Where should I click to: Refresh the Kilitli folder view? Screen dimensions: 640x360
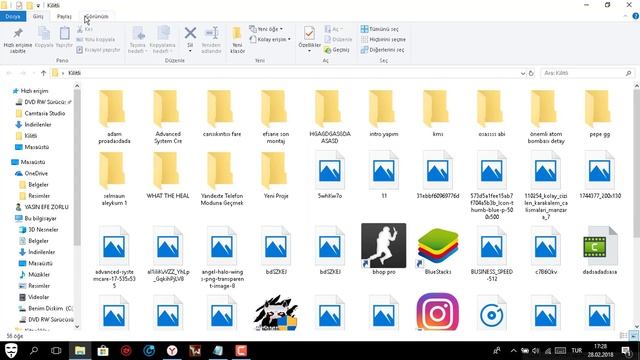[531, 73]
